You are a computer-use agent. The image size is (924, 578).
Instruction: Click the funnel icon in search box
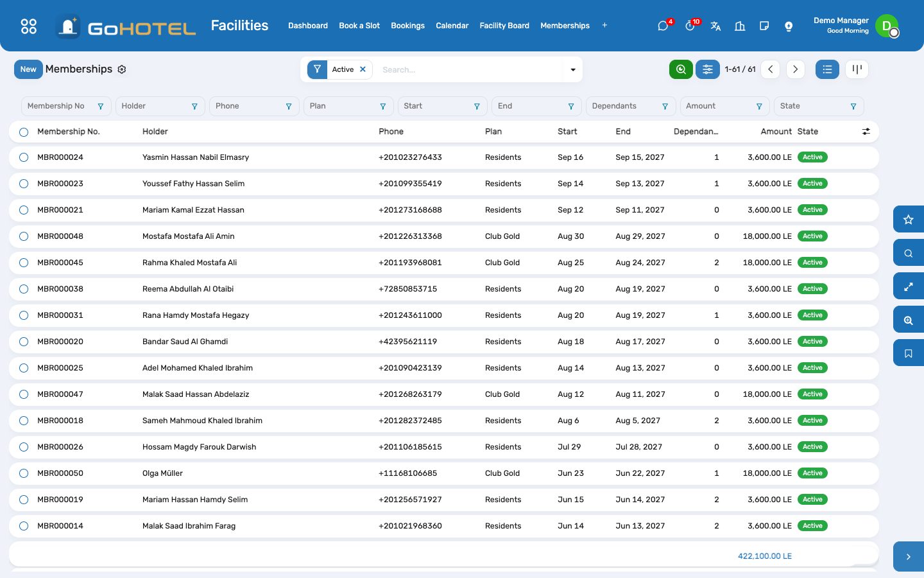317,69
